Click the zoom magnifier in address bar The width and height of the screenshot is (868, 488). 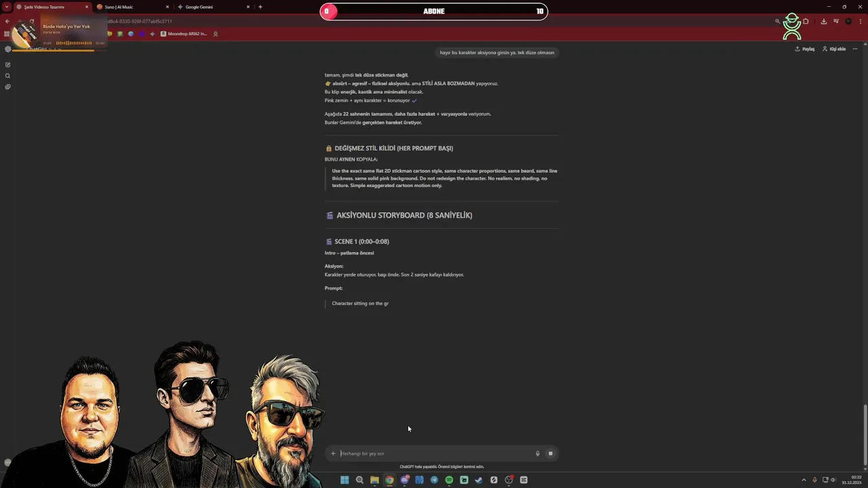[777, 21]
